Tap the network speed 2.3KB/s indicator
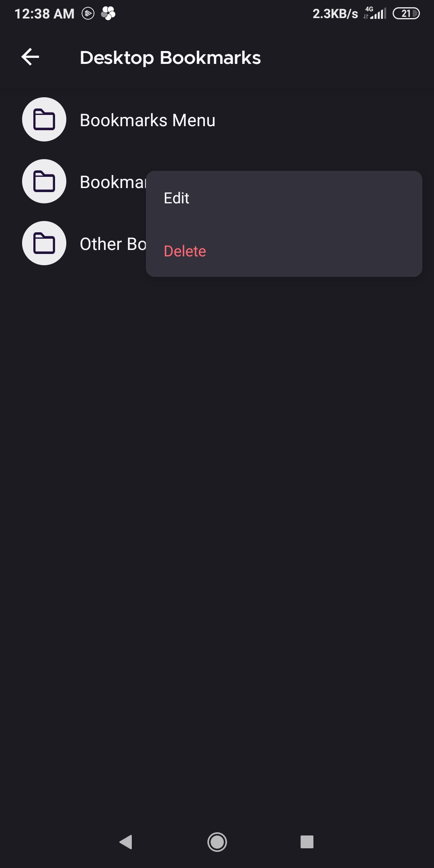 335,14
